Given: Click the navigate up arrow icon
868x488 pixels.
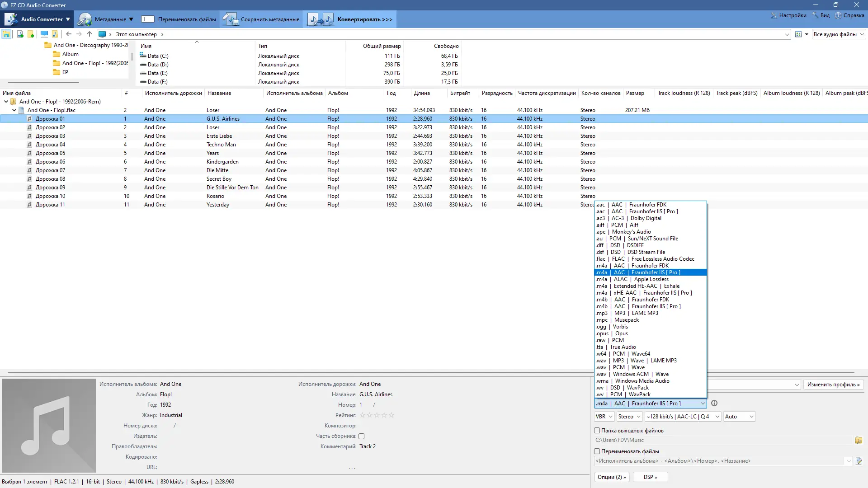Looking at the screenshot, I should coord(90,34).
